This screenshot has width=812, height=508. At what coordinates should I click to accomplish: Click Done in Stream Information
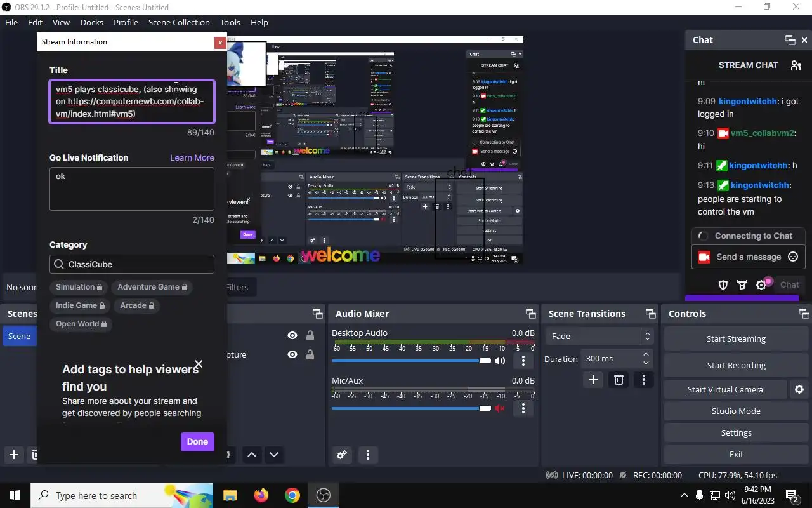pyautogui.click(x=197, y=441)
